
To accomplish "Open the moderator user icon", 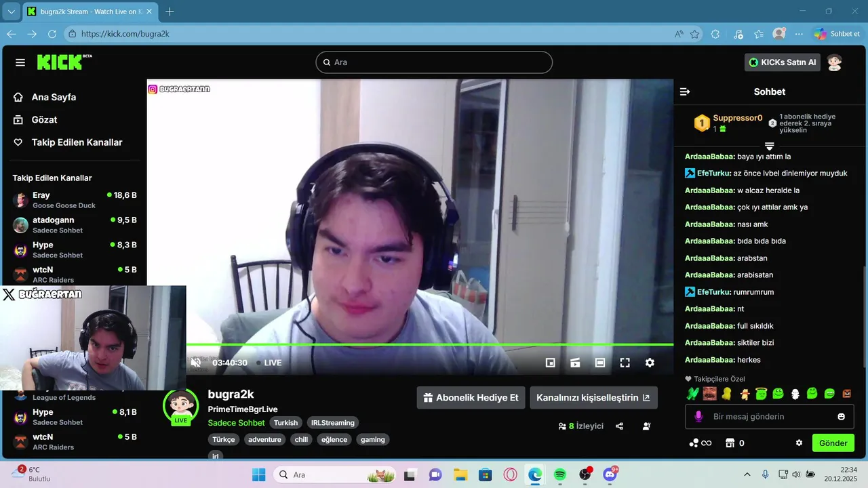I will 646,426.
